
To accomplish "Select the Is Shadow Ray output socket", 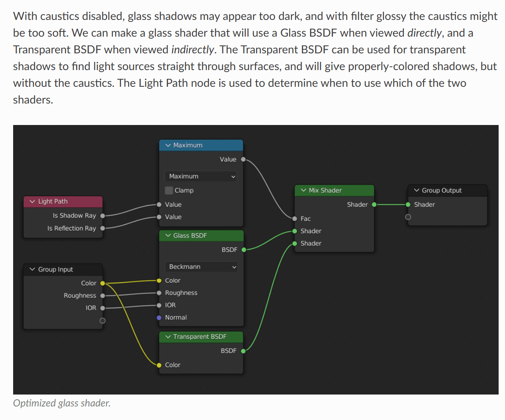I will click(x=102, y=215).
